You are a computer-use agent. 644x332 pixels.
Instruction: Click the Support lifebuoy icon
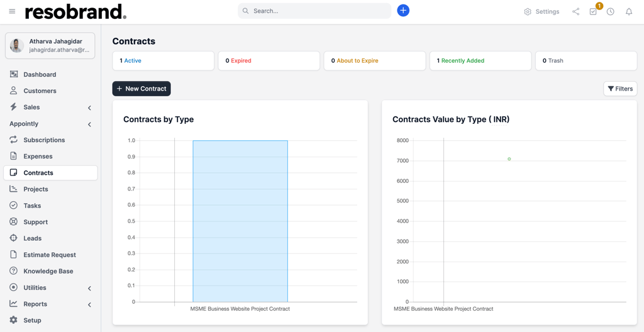[x=14, y=222]
